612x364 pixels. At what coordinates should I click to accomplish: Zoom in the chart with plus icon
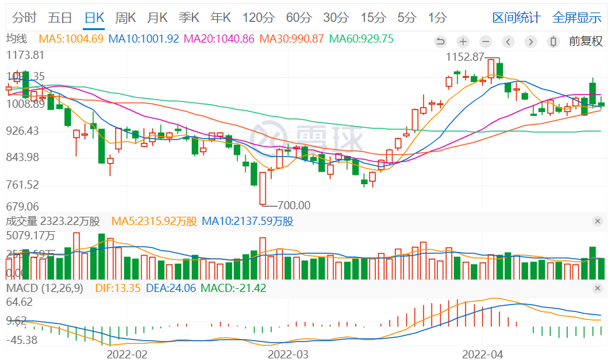(x=463, y=42)
